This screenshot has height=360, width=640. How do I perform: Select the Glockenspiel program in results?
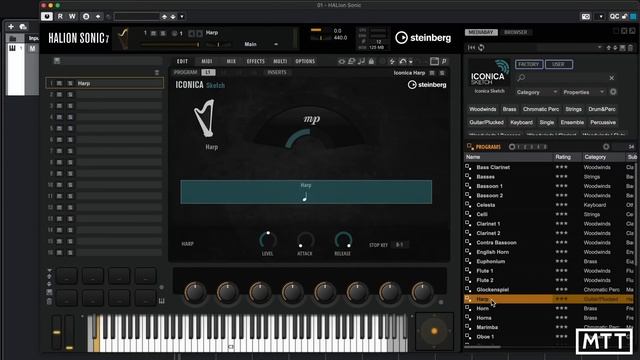point(549,290)
